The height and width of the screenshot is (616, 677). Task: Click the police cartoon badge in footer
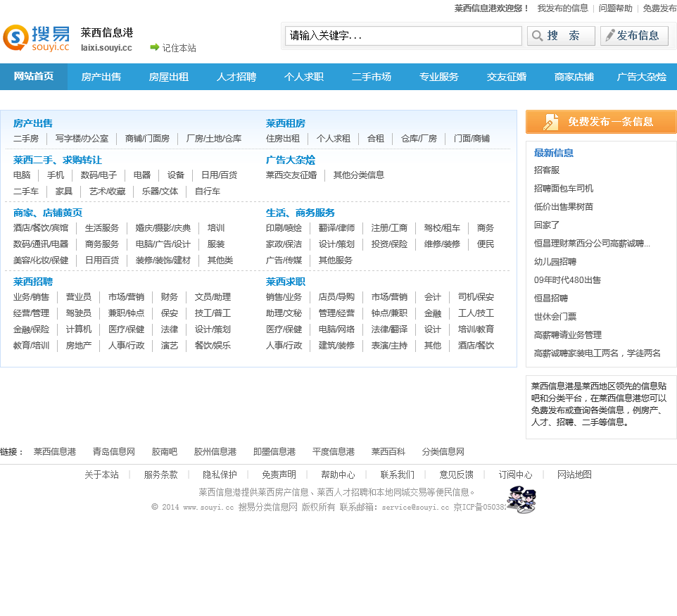[x=521, y=500]
